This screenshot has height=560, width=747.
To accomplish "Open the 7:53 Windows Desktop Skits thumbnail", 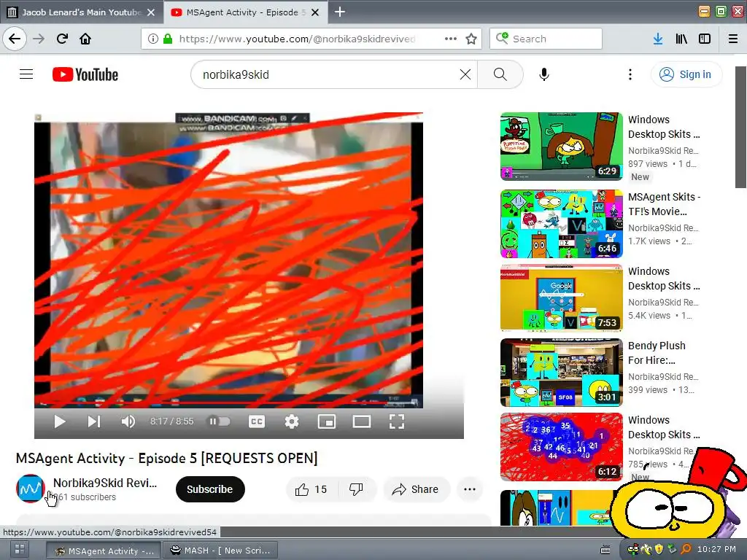I will point(561,298).
